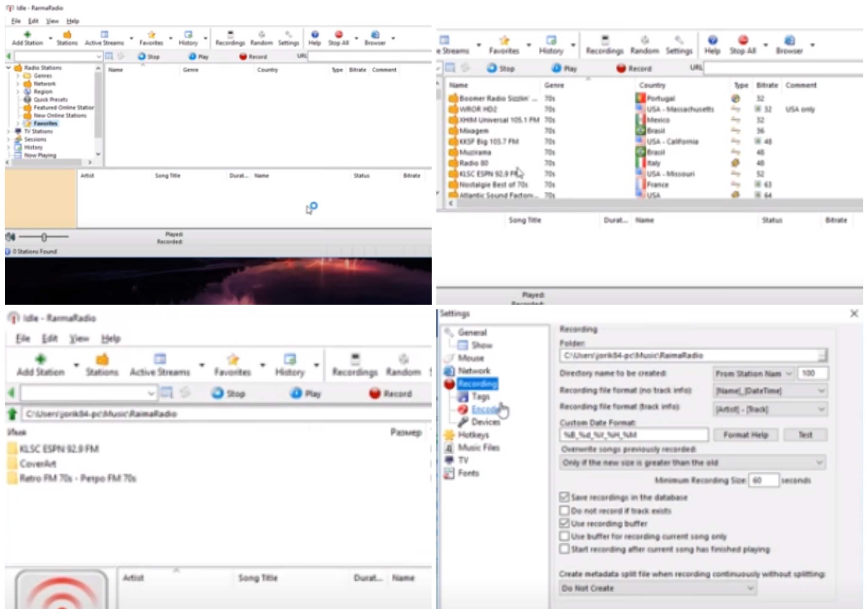Screen dimensions: 868x614
Task: Click the Test button in Settings
Action: (x=805, y=435)
